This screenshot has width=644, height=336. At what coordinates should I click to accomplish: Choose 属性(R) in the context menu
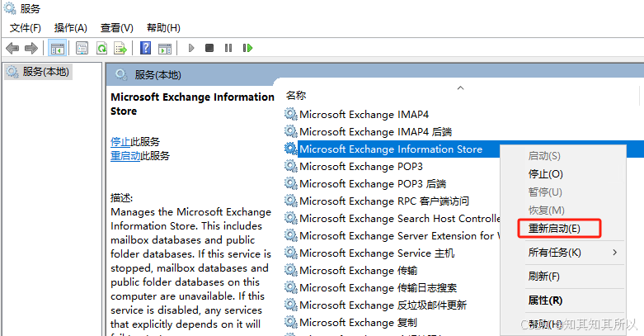[x=545, y=301]
